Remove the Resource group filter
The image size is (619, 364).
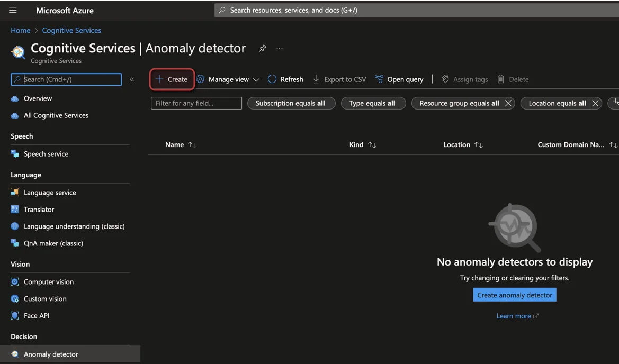pos(508,103)
